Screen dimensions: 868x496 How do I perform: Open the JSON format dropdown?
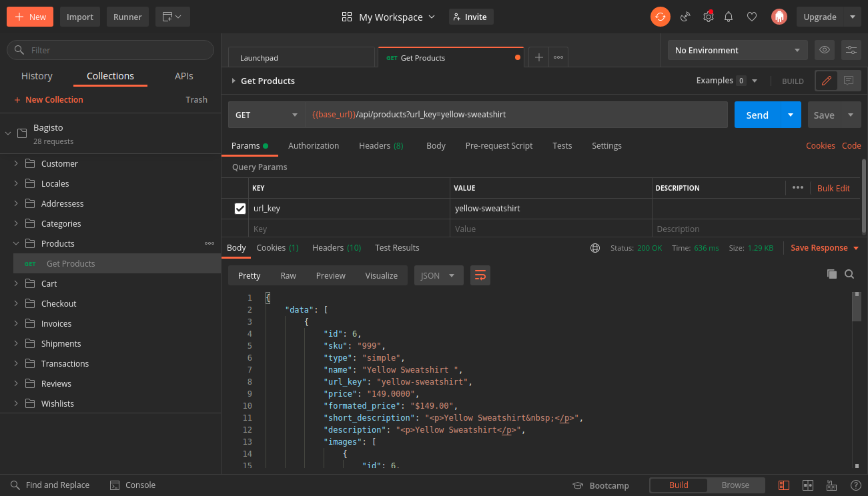[x=439, y=275]
